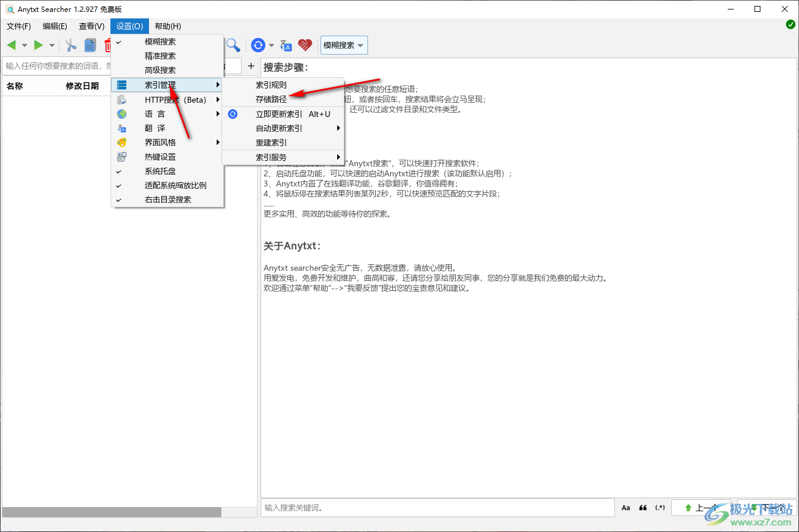Toggle the 系统托盘 option
The image size is (799, 532).
167,171
